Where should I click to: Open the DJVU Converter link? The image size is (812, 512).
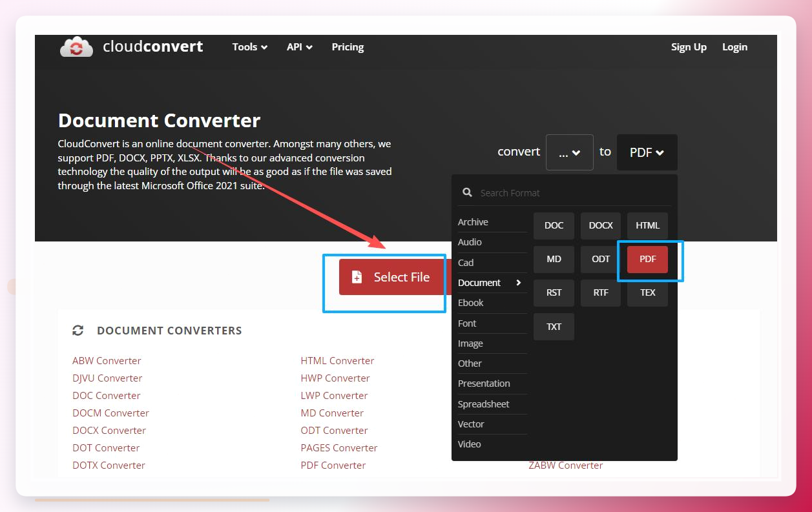[107, 378]
